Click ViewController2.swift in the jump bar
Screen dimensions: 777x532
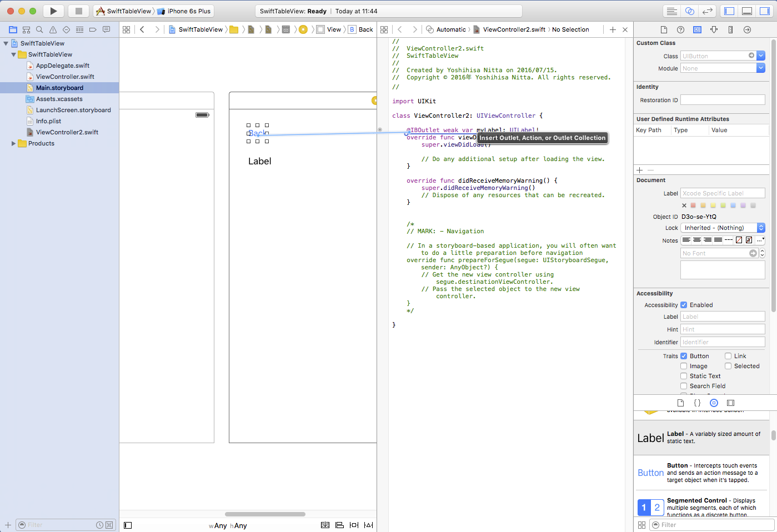[x=514, y=29]
